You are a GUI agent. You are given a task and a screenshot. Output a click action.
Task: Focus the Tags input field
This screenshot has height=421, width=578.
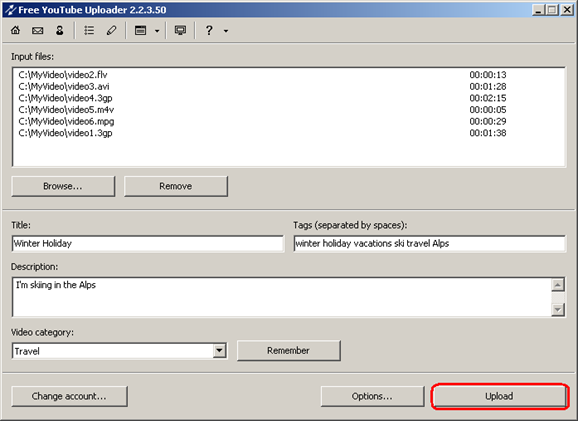click(x=429, y=244)
